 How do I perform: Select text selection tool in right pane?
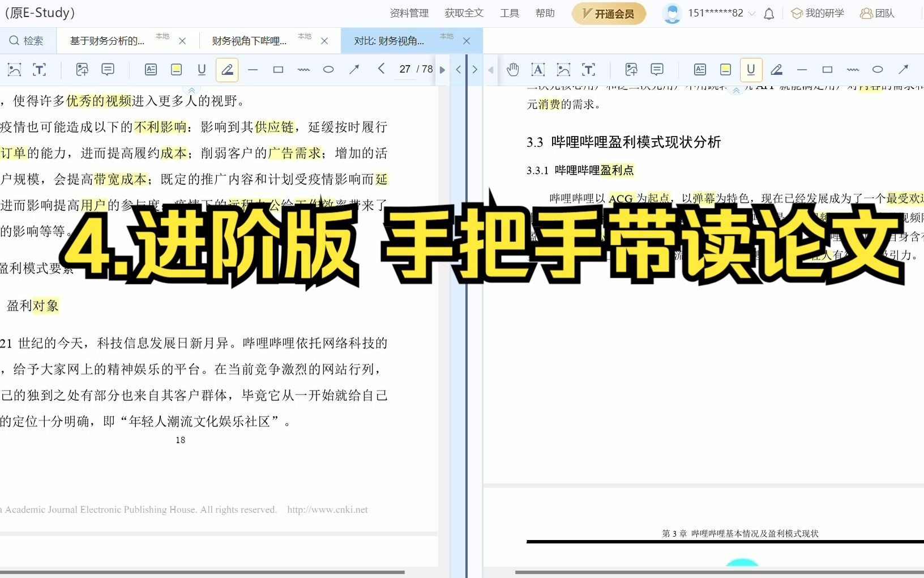(x=538, y=70)
